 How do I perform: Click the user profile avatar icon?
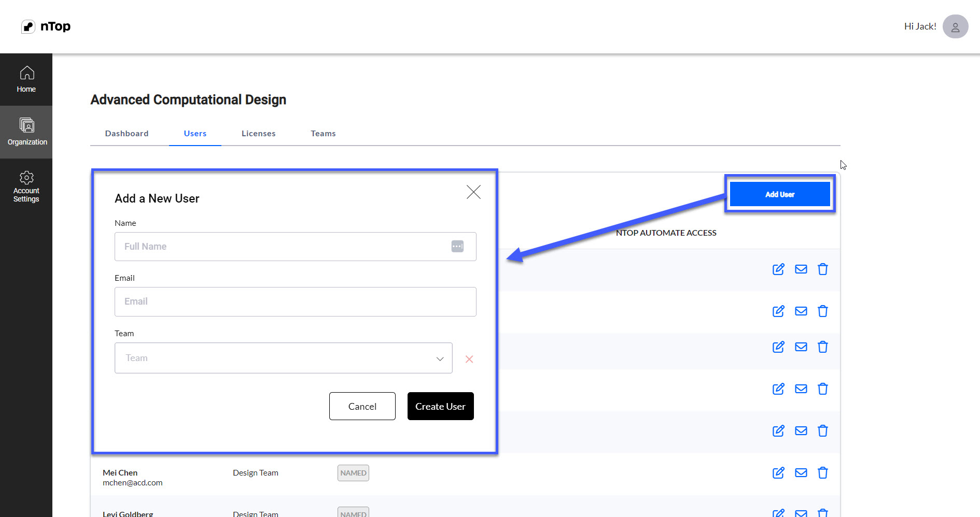955,26
